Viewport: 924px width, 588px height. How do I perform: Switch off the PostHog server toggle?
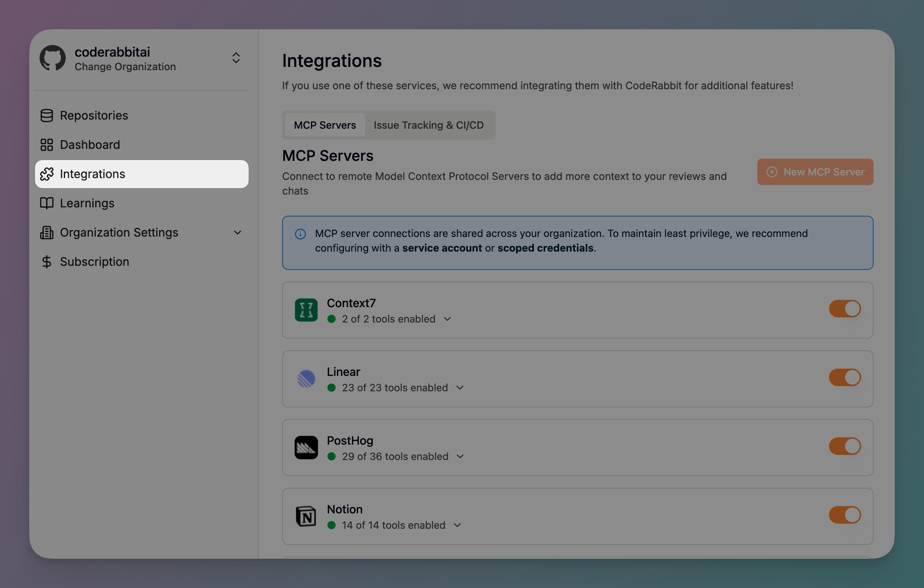844,446
